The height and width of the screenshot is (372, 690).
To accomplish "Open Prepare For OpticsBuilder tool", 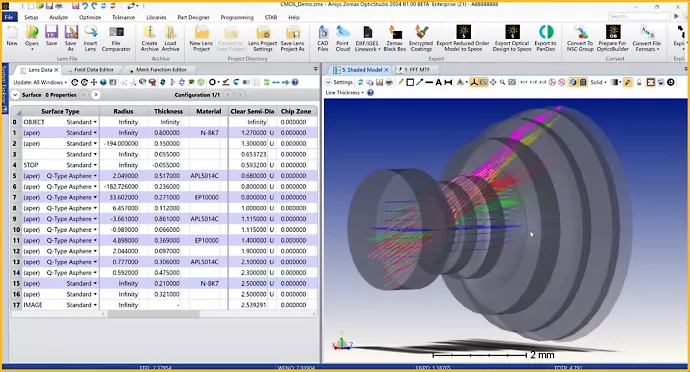I will (x=612, y=38).
